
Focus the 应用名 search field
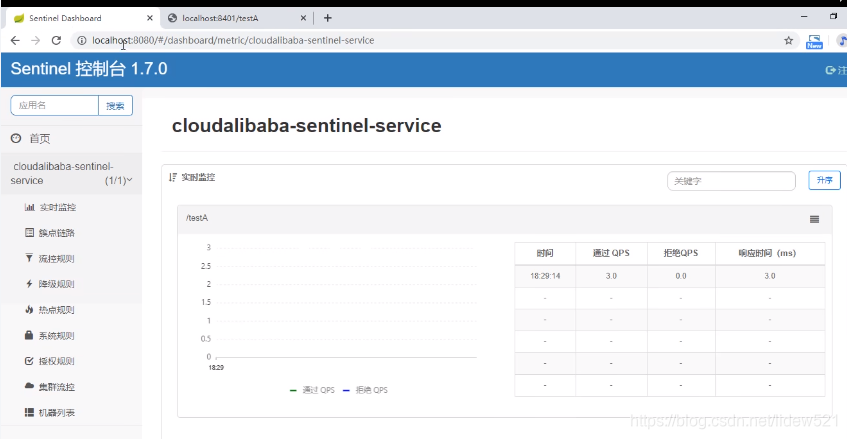[55, 105]
